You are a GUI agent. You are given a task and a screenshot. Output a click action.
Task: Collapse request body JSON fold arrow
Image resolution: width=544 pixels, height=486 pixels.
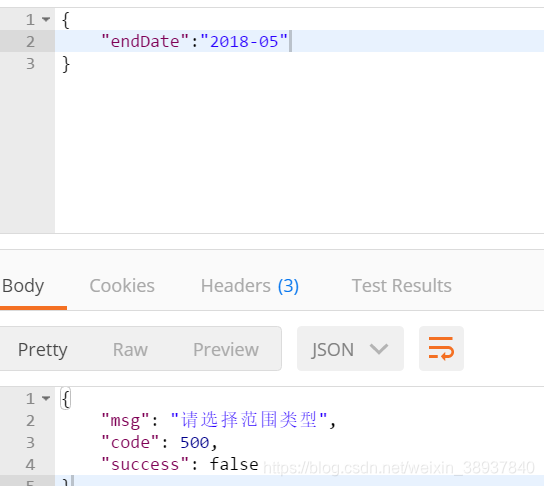46,19
